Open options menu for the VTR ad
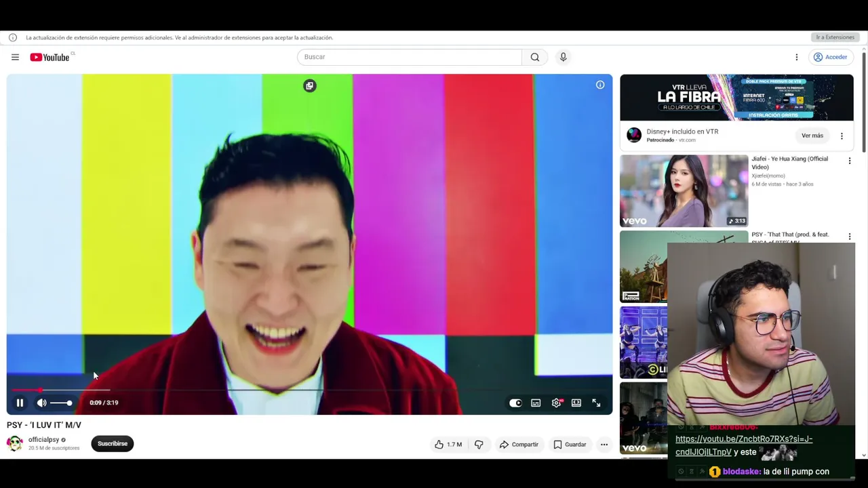 [842, 136]
